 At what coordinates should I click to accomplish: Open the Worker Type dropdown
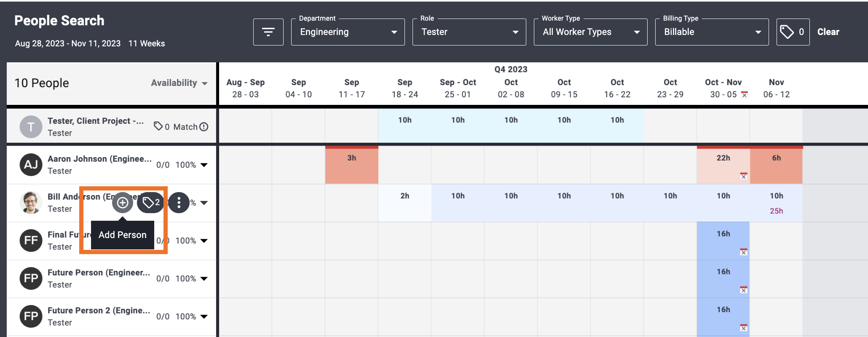click(590, 32)
